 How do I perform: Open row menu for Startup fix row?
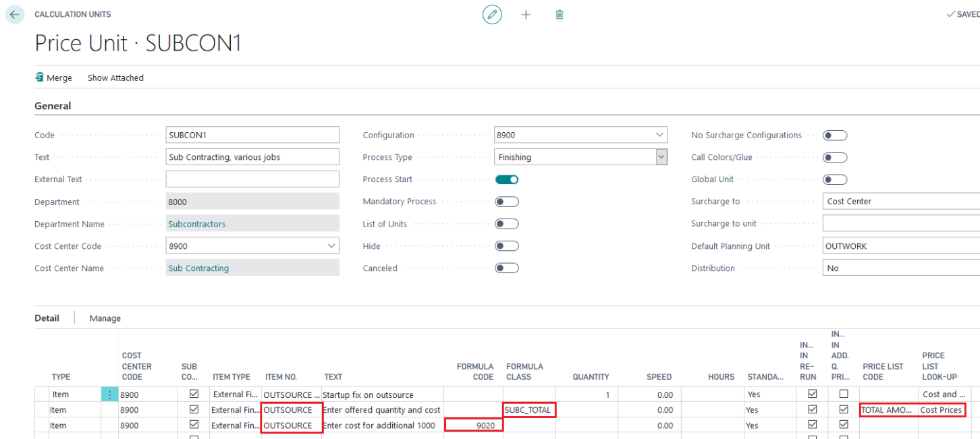(110, 394)
